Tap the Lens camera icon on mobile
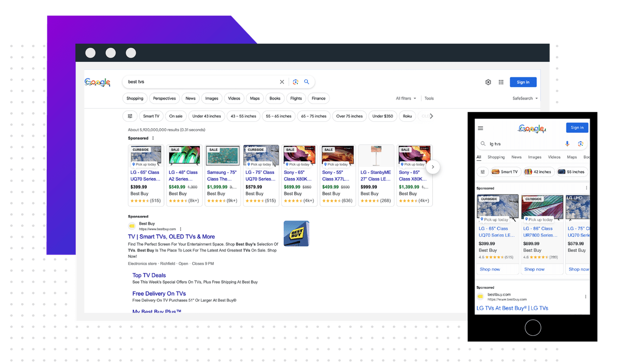 click(x=580, y=144)
